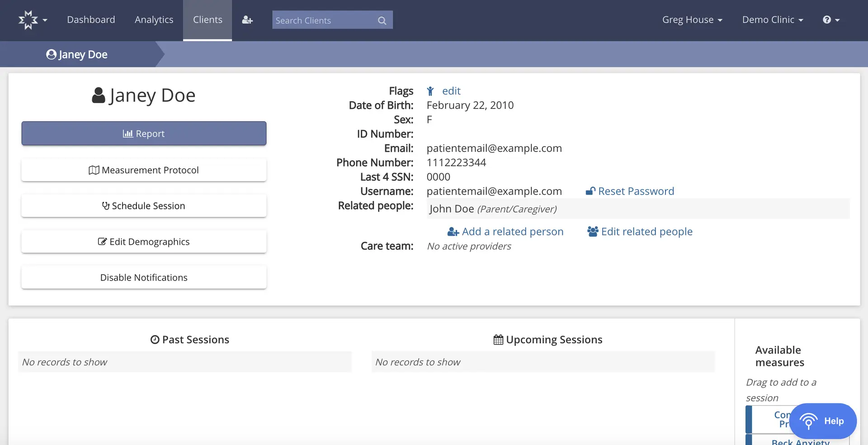Click the book icon on Measurement Protocol
Image resolution: width=868 pixels, height=445 pixels.
94,170
